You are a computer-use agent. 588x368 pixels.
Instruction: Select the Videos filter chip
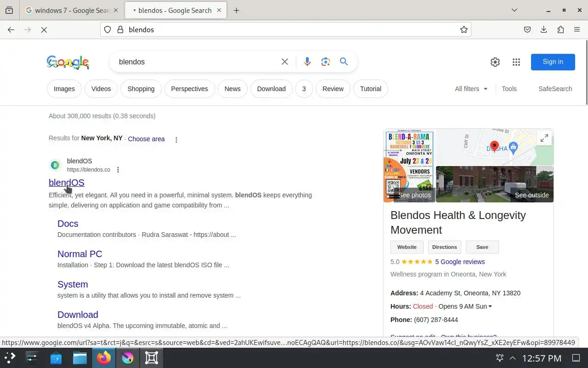click(101, 89)
